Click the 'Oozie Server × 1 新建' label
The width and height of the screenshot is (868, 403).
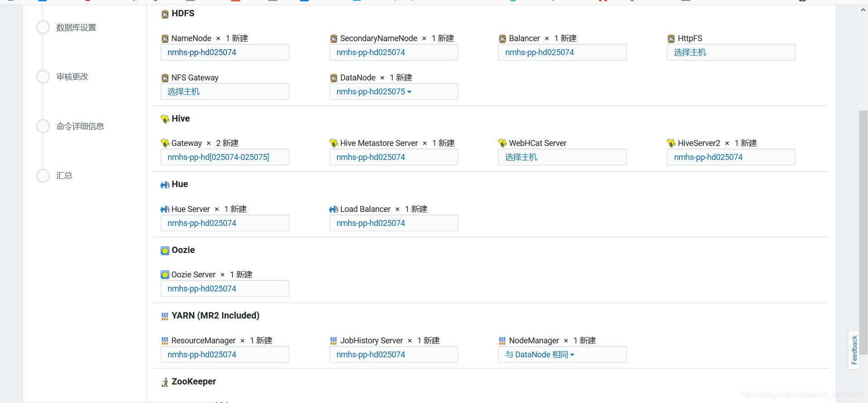pos(212,275)
